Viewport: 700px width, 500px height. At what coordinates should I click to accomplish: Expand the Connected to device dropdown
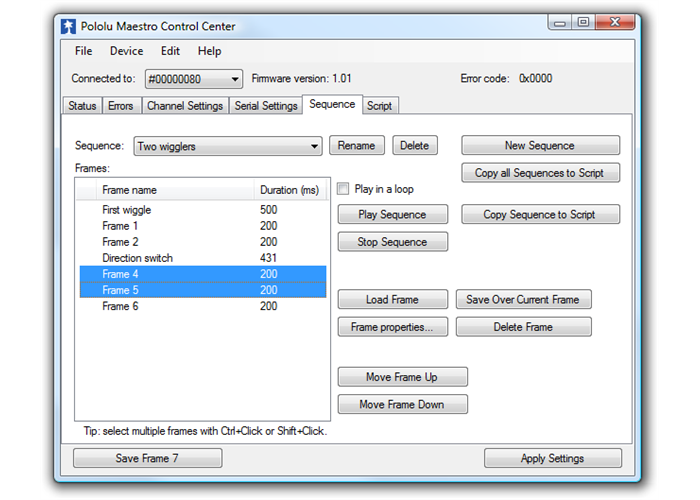pyautogui.click(x=235, y=79)
